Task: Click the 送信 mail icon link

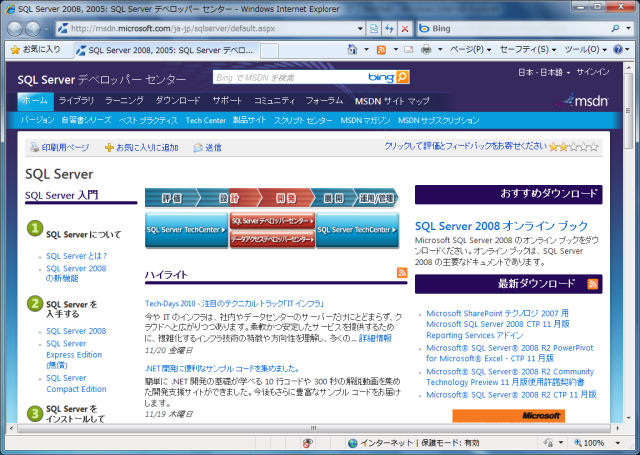Action: click(207, 147)
